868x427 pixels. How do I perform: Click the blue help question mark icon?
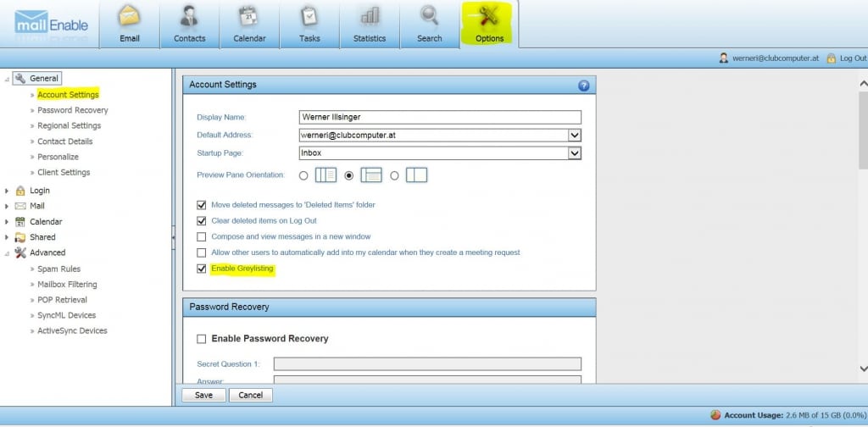[583, 86]
